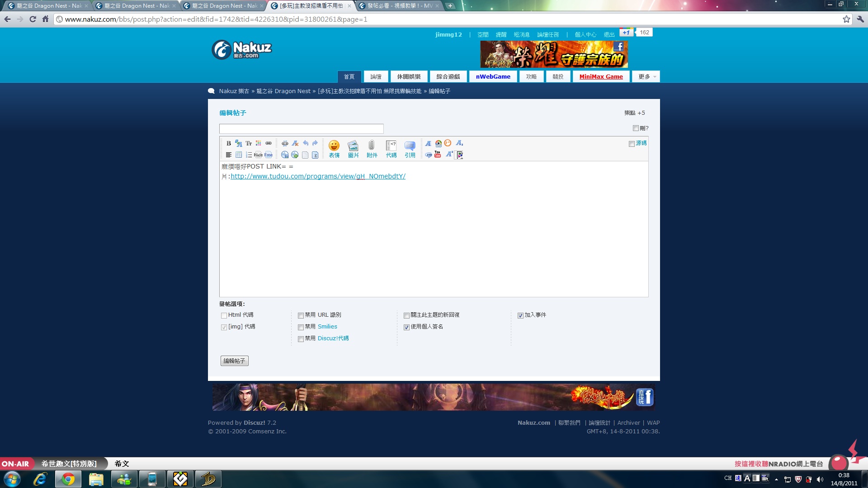Screen dimensions: 868x488
Task: Enable the Html 代碼 checkbox
Action: pyautogui.click(x=224, y=315)
